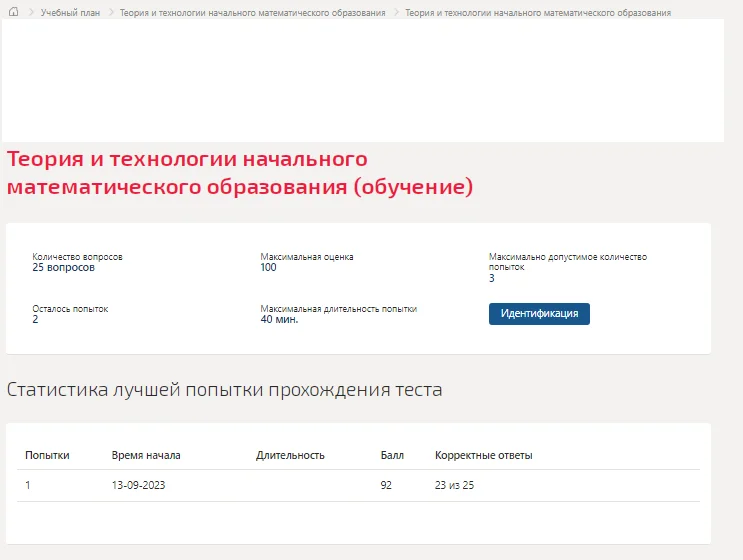Select the attempt date 13-09-2023 cell
Image resolution: width=743 pixels, height=560 pixels.
(x=138, y=485)
